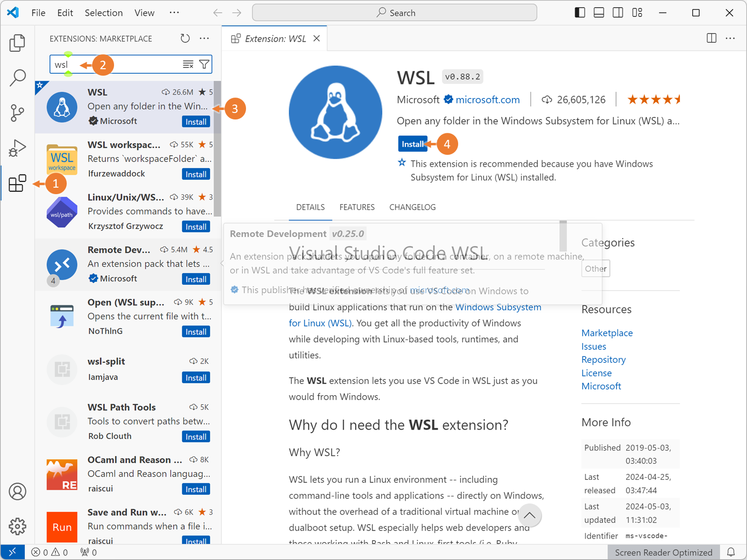
Task: Open the Microsoft resource link
Action: tap(601, 386)
